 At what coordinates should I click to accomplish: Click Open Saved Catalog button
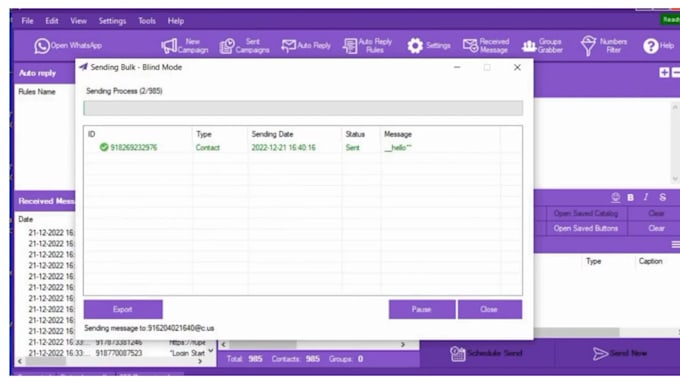585,213
